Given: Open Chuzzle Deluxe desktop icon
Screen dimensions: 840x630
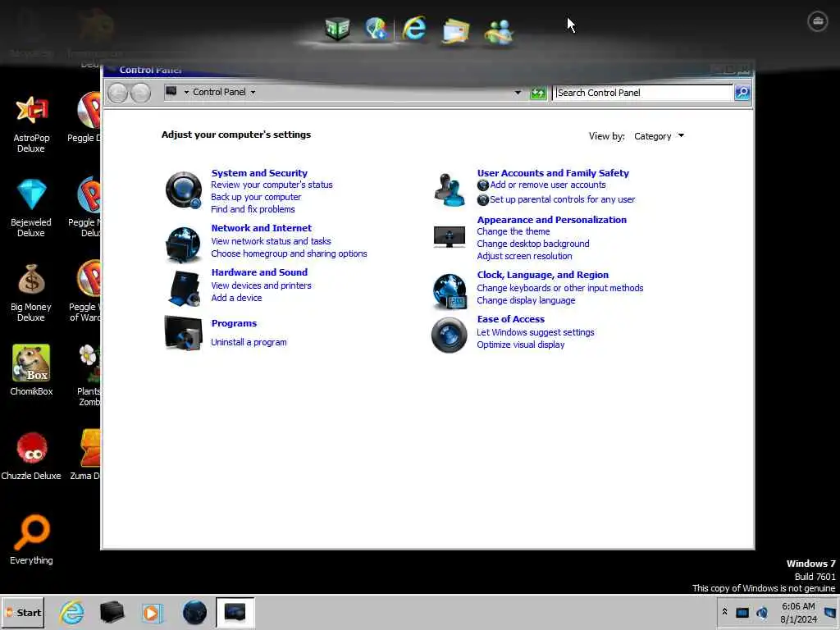Looking at the screenshot, I should tap(31, 456).
